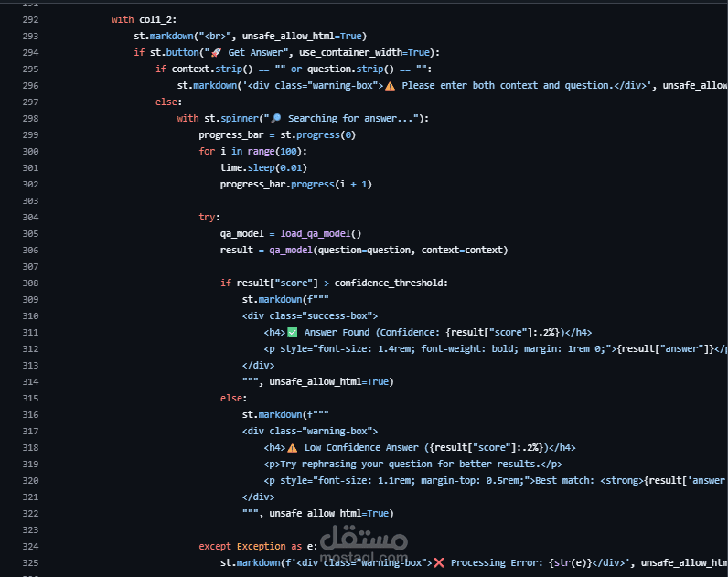The width and height of the screenshot is (728, 577).
Task: Click 'Processing Error:' text
Action: 498,563
